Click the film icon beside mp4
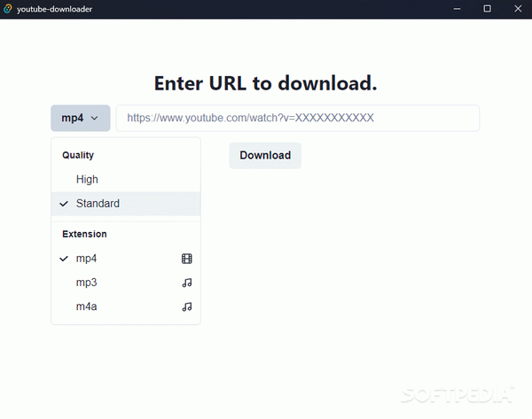Screen dimensions: 532x419 click(186, 259)
